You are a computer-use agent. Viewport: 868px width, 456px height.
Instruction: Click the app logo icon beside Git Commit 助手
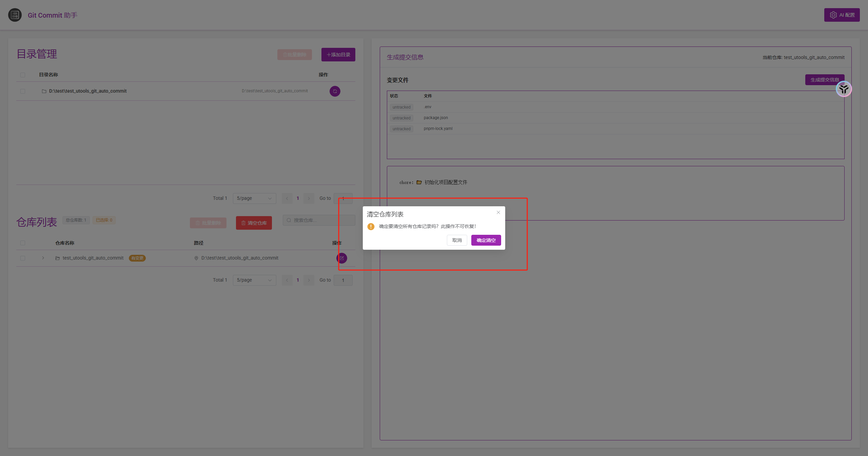(15, 15)
